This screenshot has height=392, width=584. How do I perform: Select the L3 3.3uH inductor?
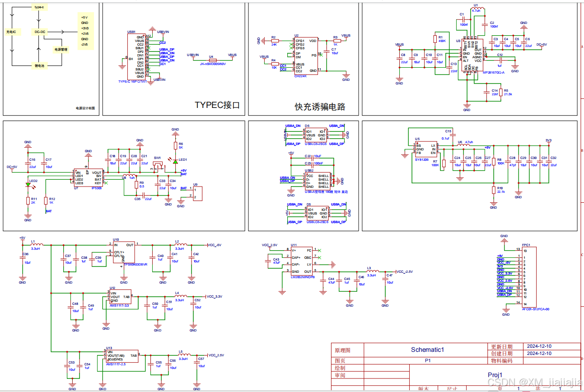[x=372, y=271]
